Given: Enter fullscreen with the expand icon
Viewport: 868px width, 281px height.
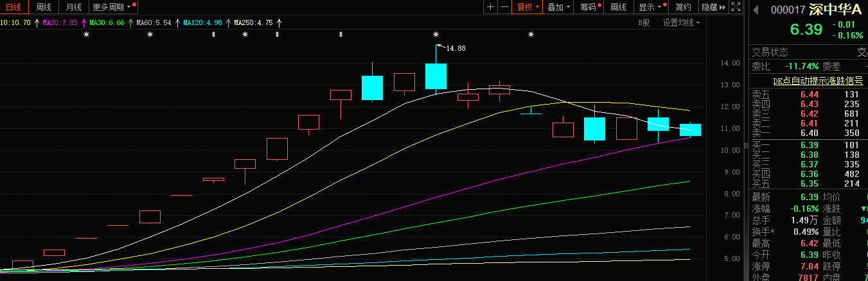Looking at the screenshot, I should click(x=735, y=7).
